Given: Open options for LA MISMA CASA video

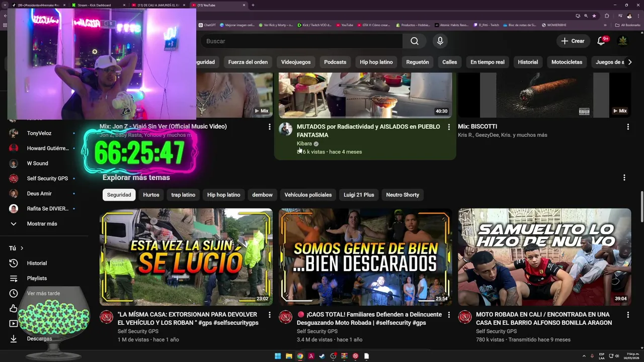Looking at the screenshot, I should click(x=270, y=315).
